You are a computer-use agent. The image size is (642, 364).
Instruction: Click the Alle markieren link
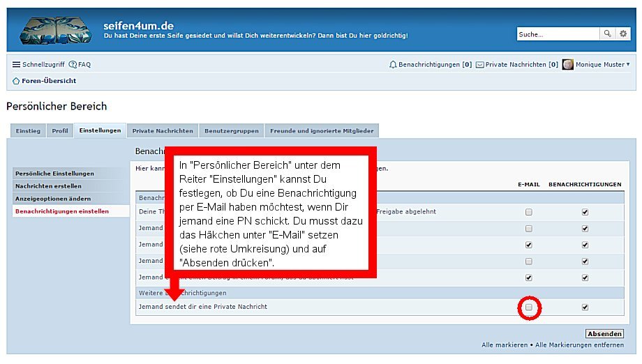coord(505,345)
